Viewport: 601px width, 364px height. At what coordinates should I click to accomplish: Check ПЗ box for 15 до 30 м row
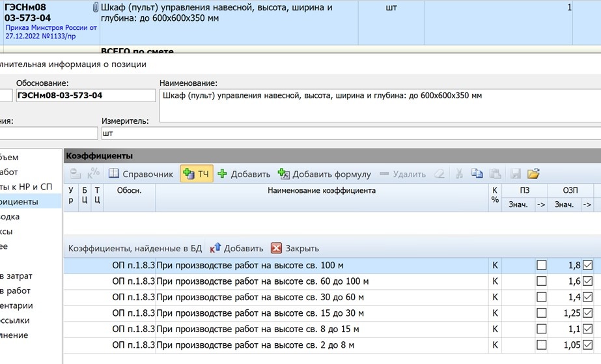541,313
